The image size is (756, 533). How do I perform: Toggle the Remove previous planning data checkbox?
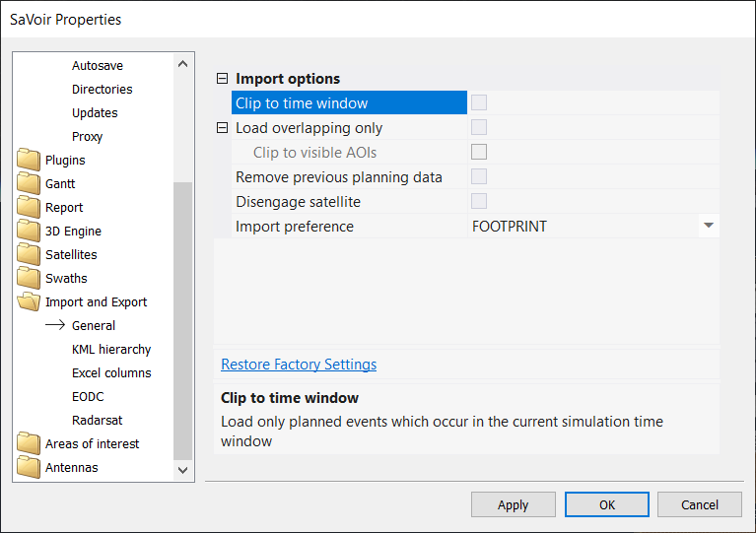coord(479,177)
